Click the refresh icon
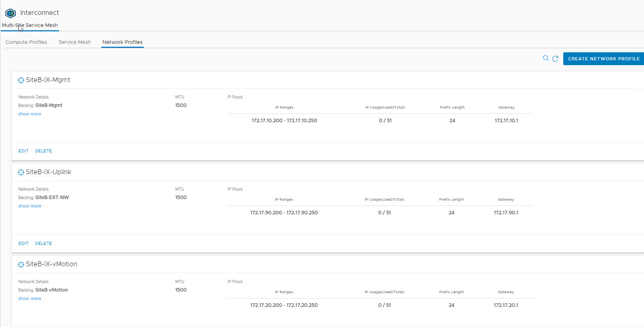 click(555, 59)
